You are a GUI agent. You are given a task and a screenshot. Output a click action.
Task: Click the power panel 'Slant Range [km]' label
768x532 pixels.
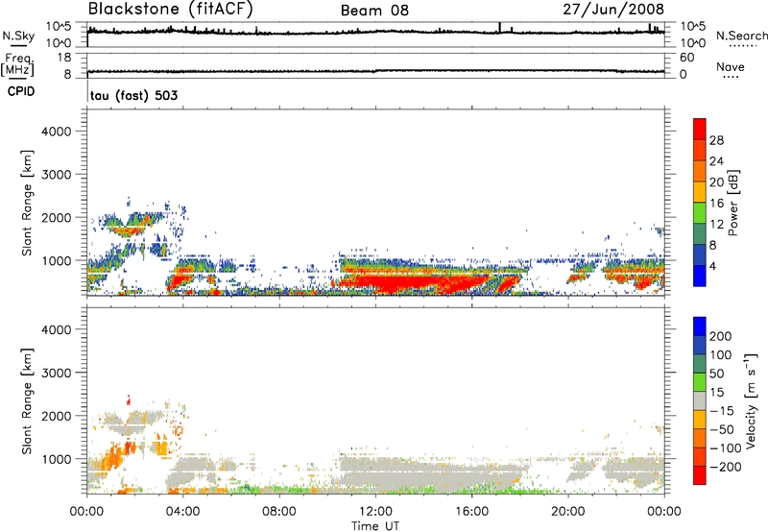(x=27, y=203)
